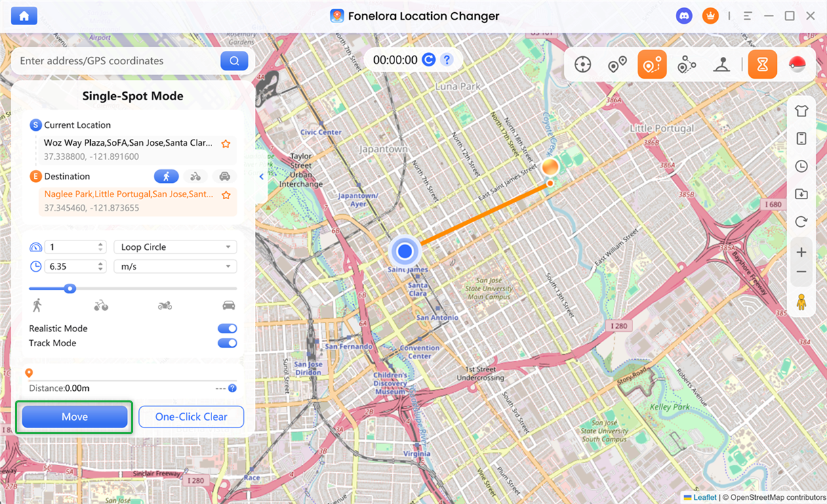This screenshot has width=827, height=504.
Task: Select the Teleport Mode crosshair icon
Action: click(582, 65)
